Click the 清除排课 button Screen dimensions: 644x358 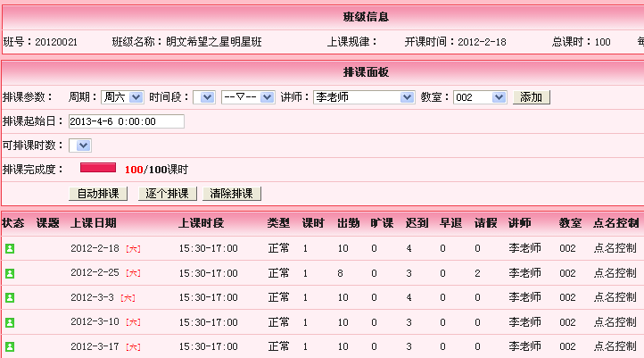(x=232, y=194)
